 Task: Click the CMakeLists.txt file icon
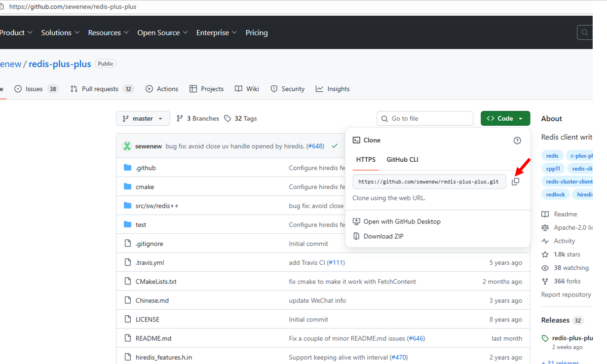(x=128, y=281)
